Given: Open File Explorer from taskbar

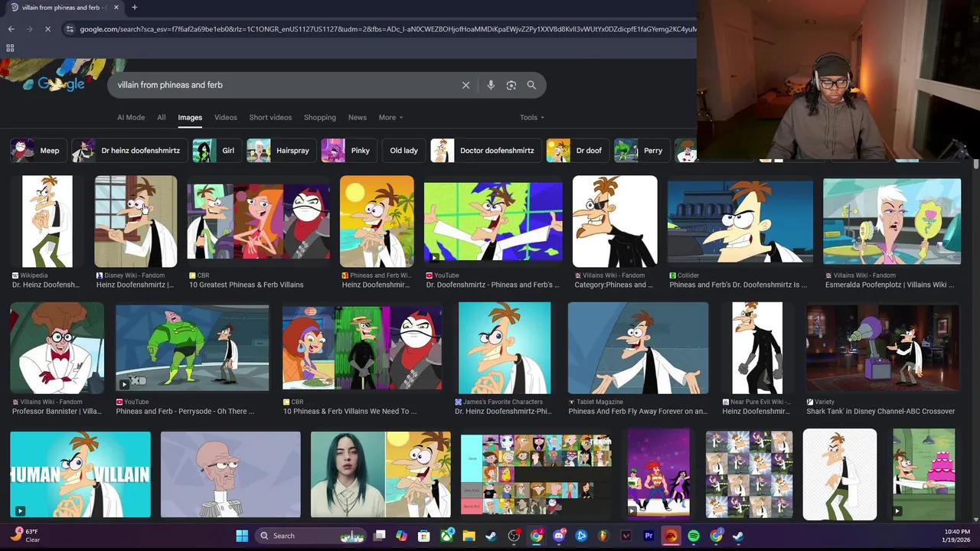Looking at the screenshot, I should (x=469, y=536).
